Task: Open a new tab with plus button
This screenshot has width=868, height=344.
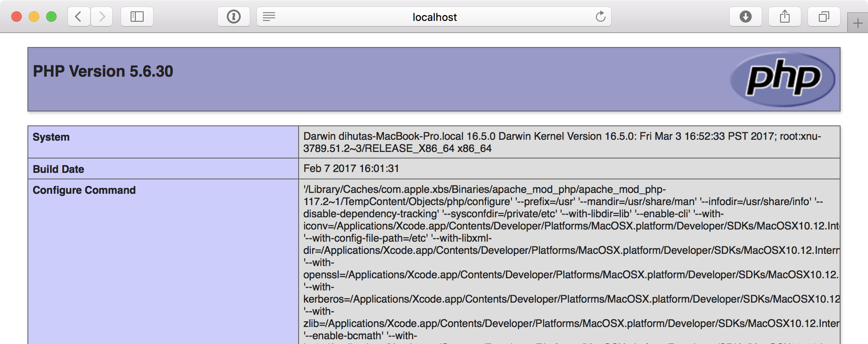Action: click(858, 23)
